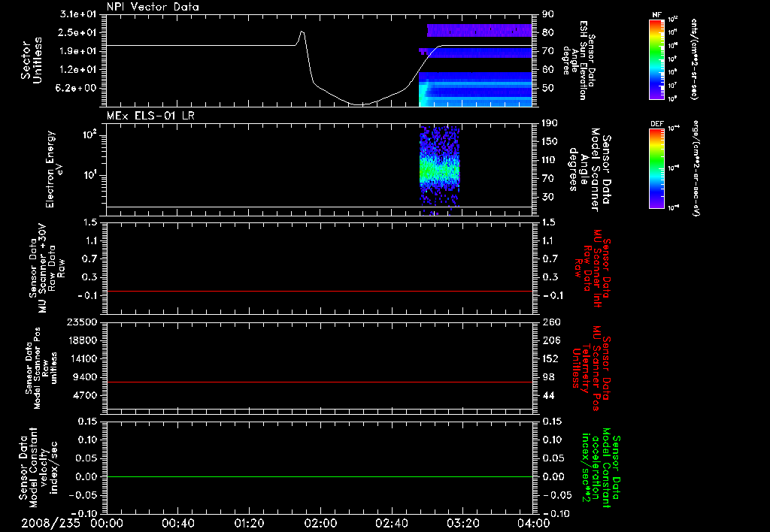Image resolution: width=770 pixels, height=532 pixels.
Task: Click the uppermost purple NPI sector band
Action: tap(479, 30)
